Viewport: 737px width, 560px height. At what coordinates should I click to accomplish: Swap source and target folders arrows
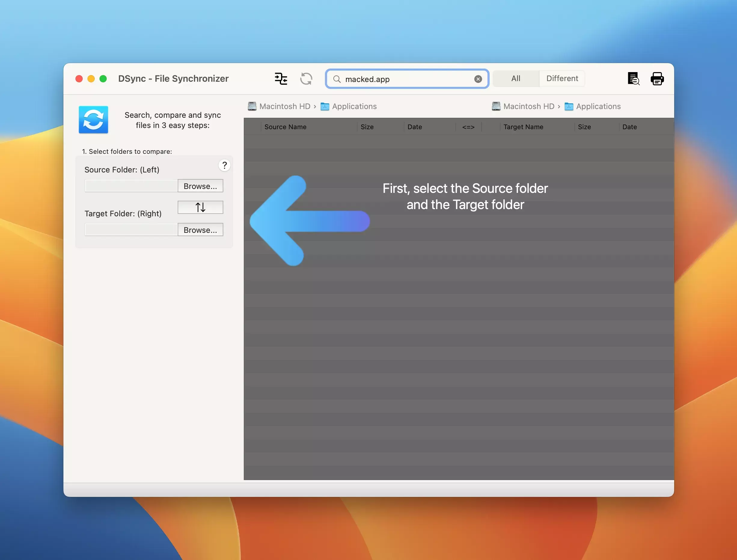[x=200, y=207]
